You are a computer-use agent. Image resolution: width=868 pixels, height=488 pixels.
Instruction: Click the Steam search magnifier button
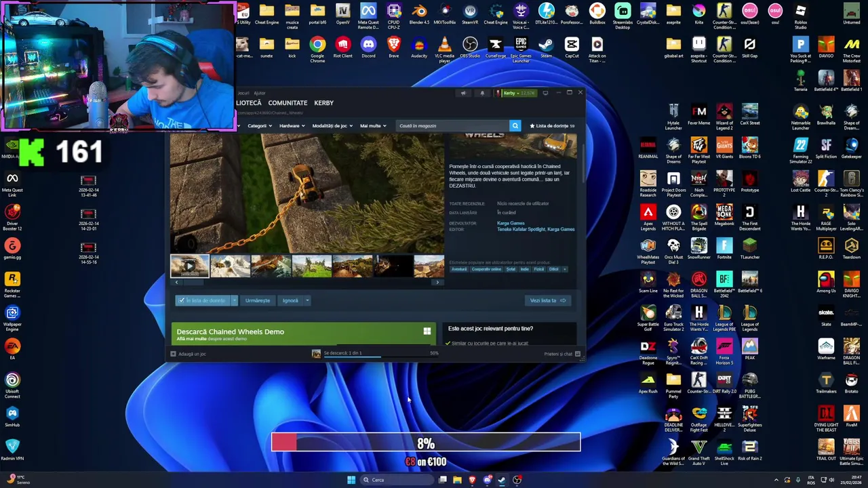pyautogui.click(x=515, y=125)
